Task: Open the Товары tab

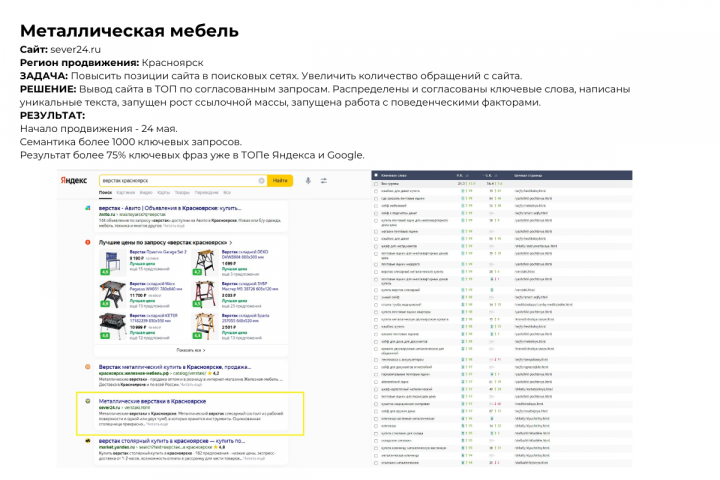Action: click(182, 192)
